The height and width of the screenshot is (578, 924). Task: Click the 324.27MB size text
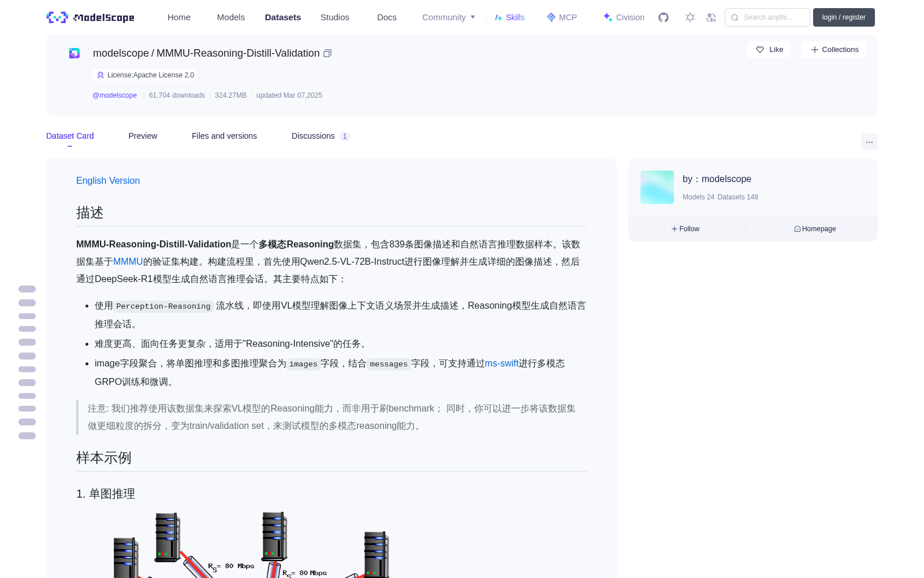click(x=230, y=95)
